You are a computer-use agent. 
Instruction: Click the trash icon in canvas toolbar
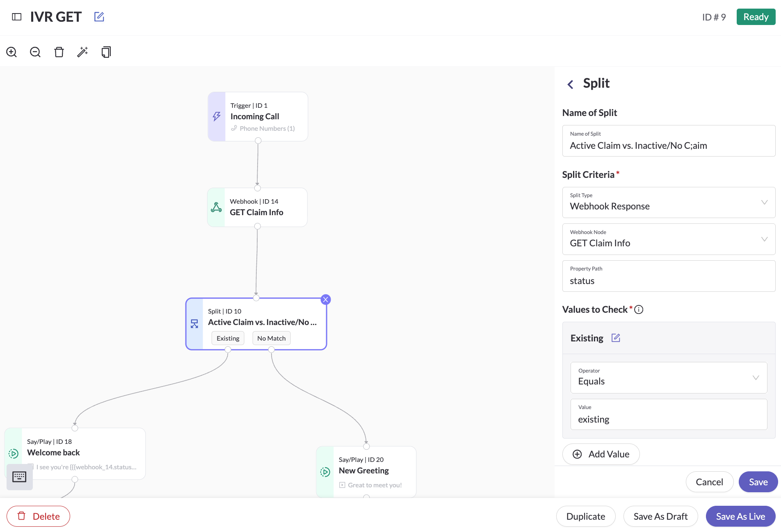pyautogui.click(x=59, y=52)
